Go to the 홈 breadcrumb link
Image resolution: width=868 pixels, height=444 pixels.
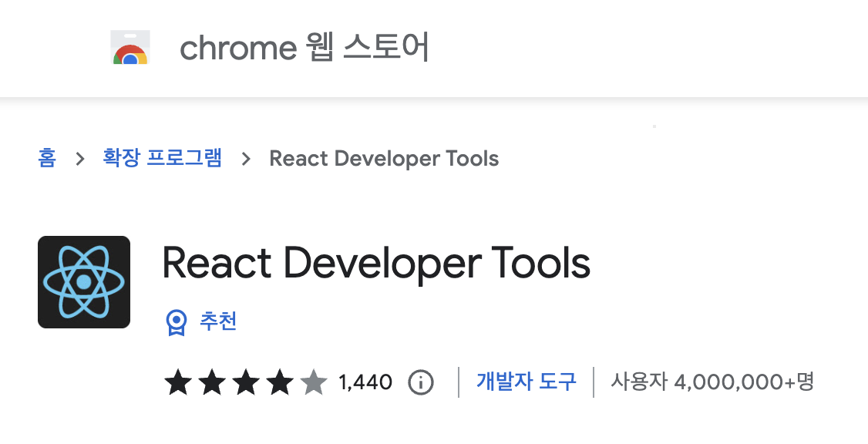tap(47, 158)
